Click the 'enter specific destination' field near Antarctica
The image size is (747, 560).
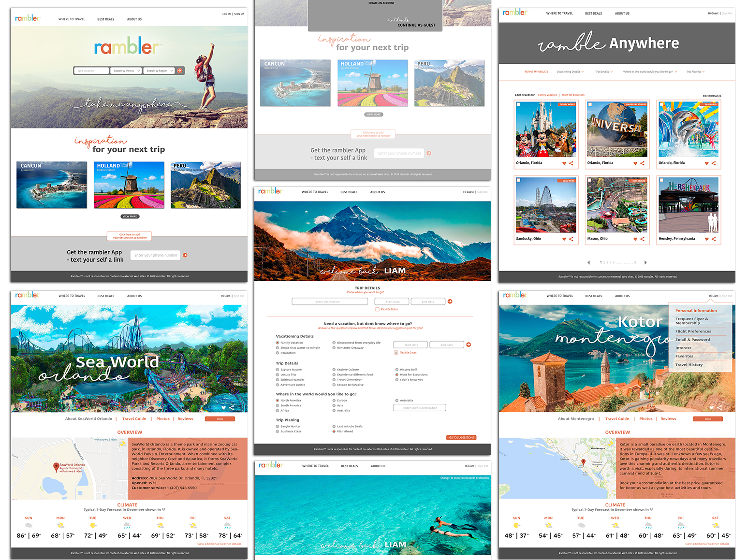(420, 408)
